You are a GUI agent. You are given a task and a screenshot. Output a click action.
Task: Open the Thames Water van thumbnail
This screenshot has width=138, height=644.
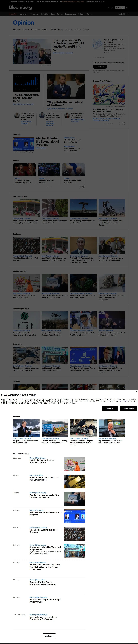click(x=55, y=428)
